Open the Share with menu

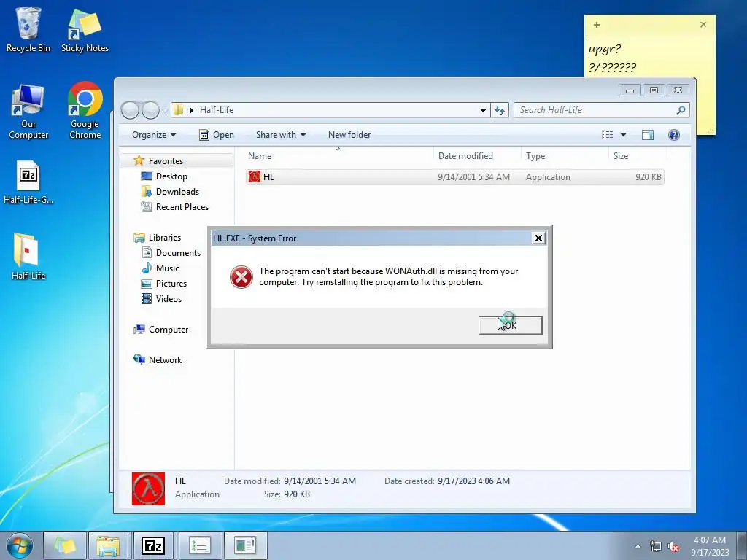click(281, 135)
